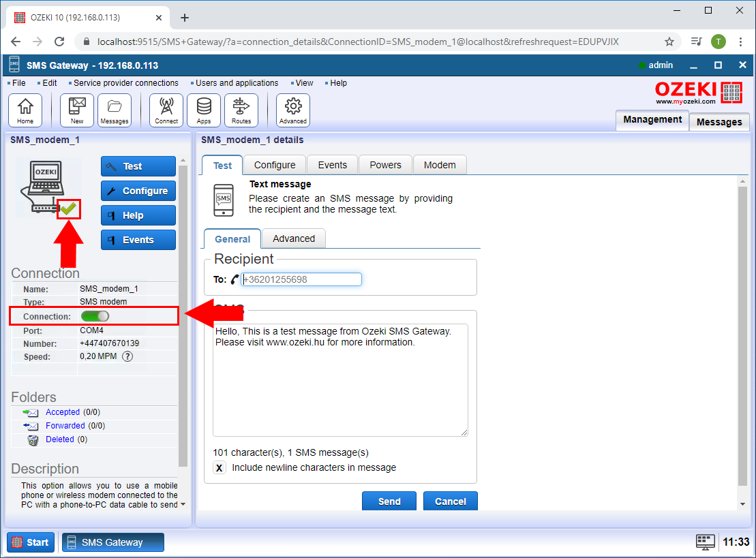
Task: Click the Home icon in the toolbar
Action: (25, 109)
